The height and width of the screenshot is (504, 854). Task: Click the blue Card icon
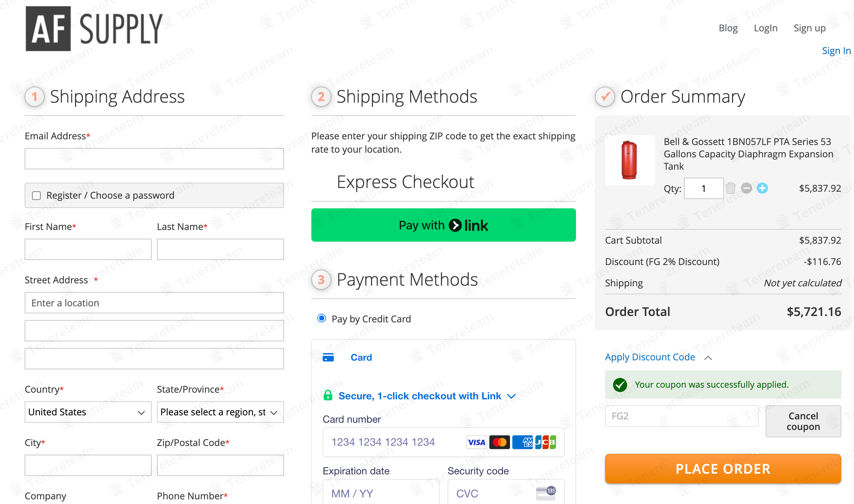[328, 357]
